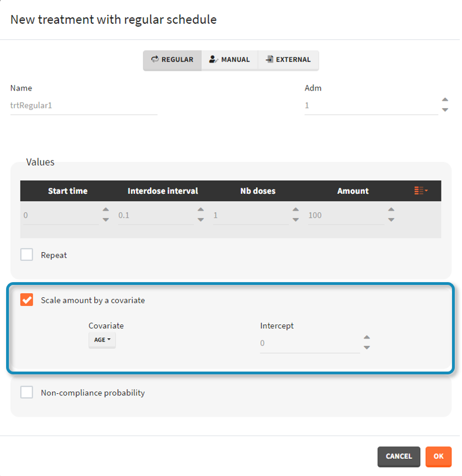This screenshot has width=462, height=476.
Task: Decrement Interdose interval using down arrow
Action: 200,220
